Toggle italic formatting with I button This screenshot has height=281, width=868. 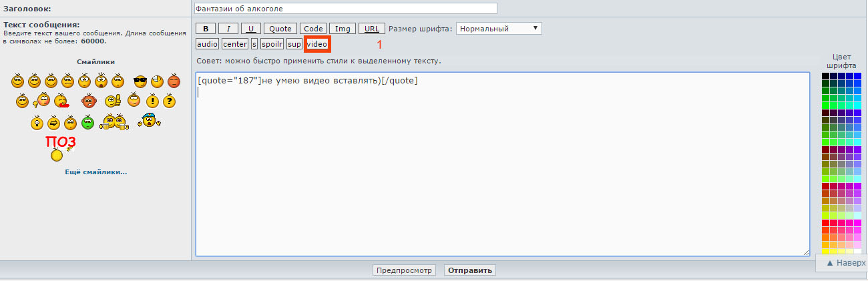click(228, 29)
